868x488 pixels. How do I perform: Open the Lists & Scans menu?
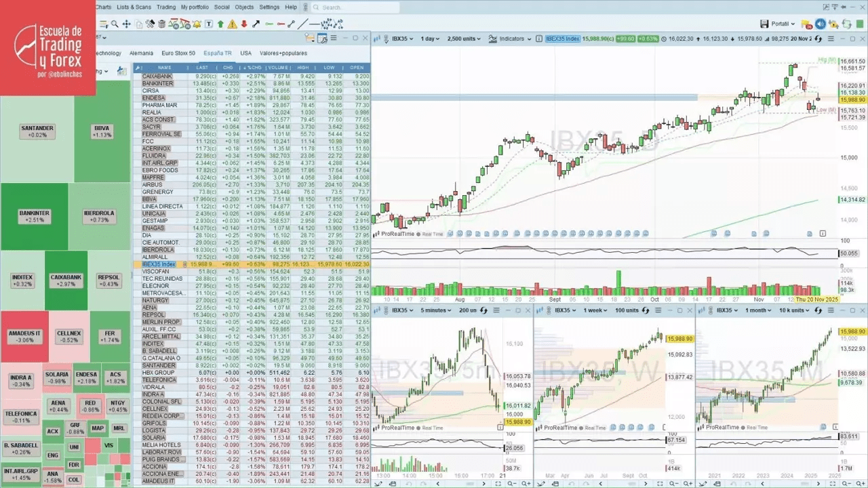coord(134,7)
